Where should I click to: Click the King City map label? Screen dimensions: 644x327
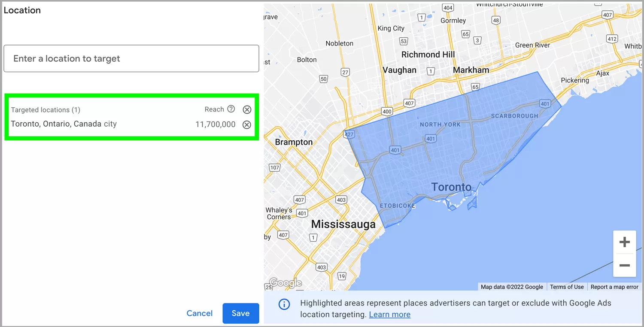(x=391, y=28)
